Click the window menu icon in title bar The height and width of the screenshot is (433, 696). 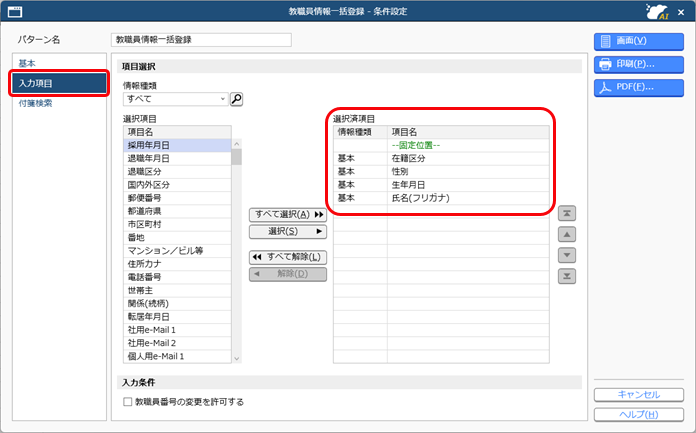pyautogui.click(x=15, y=12)
